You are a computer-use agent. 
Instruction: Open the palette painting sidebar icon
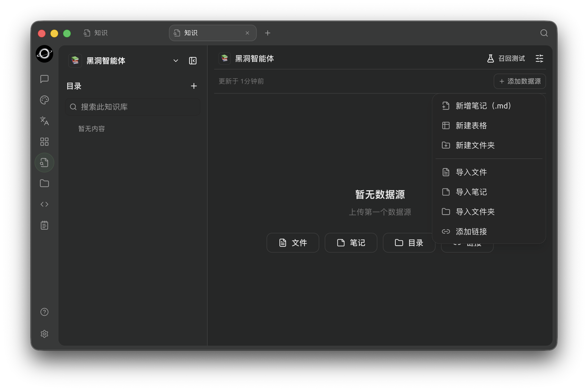[x=44, y=100]
